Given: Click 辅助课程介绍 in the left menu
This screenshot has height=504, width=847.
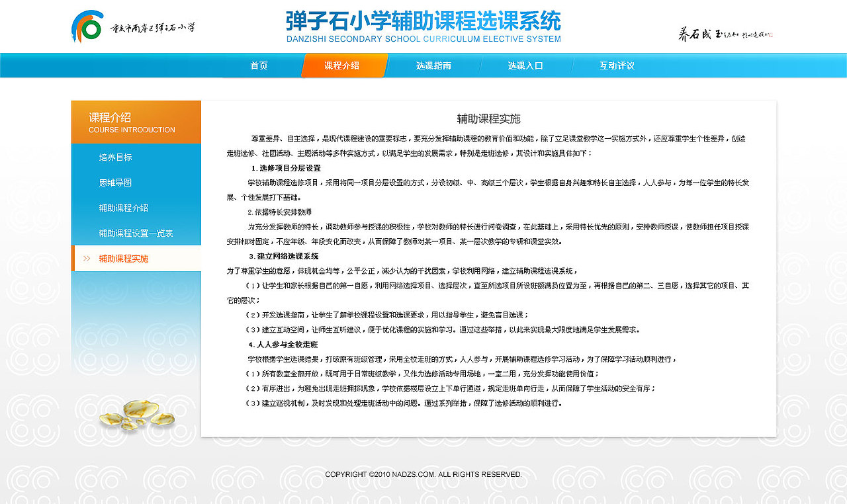Looking at the screenshot, I should click(x=125, y=207).
